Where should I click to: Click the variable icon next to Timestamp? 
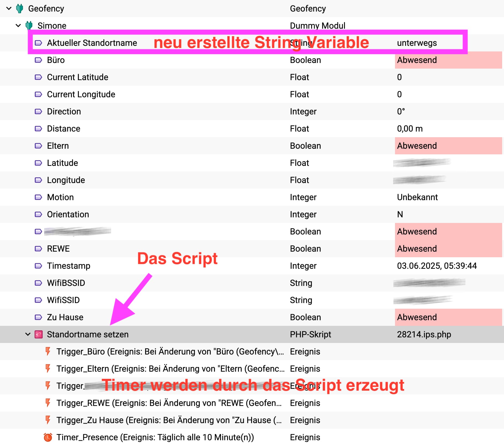point(39,266)
